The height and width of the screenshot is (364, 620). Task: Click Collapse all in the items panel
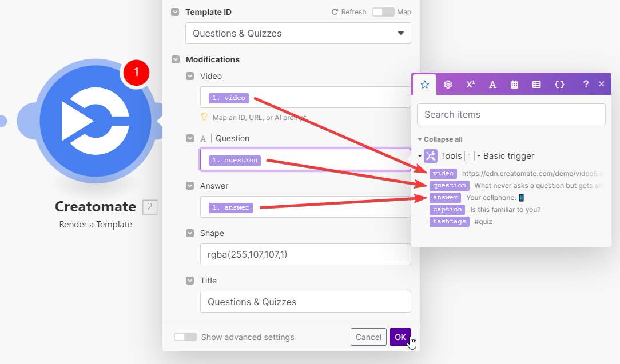click(x=440, y=139)
